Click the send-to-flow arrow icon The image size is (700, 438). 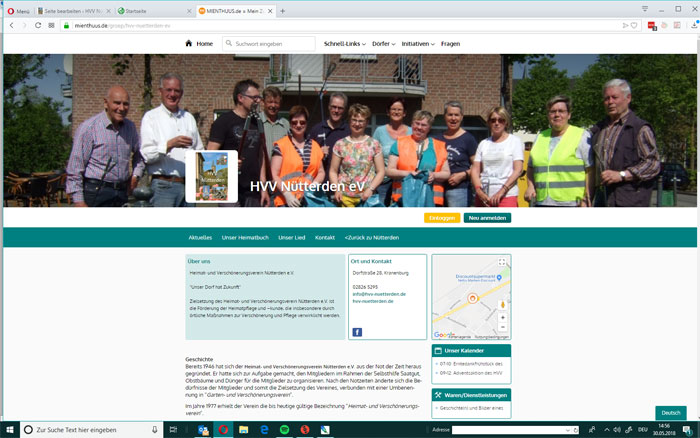tap(625, 25)
